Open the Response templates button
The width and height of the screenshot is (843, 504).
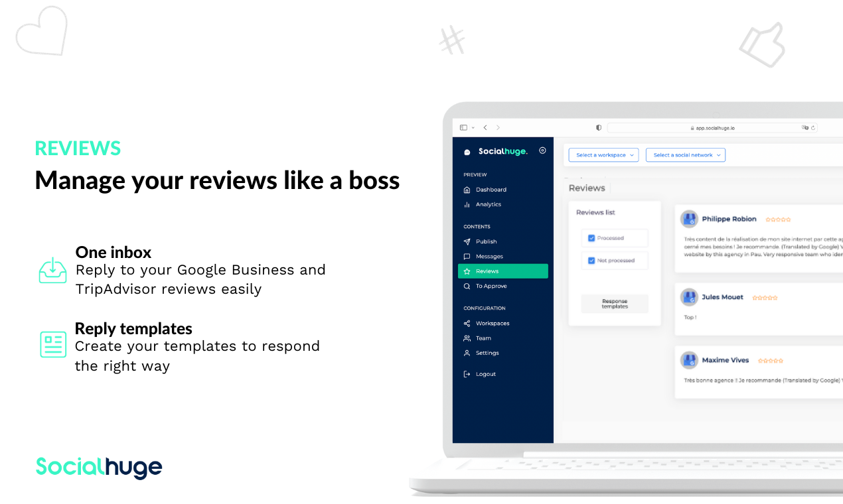point(615,304)
